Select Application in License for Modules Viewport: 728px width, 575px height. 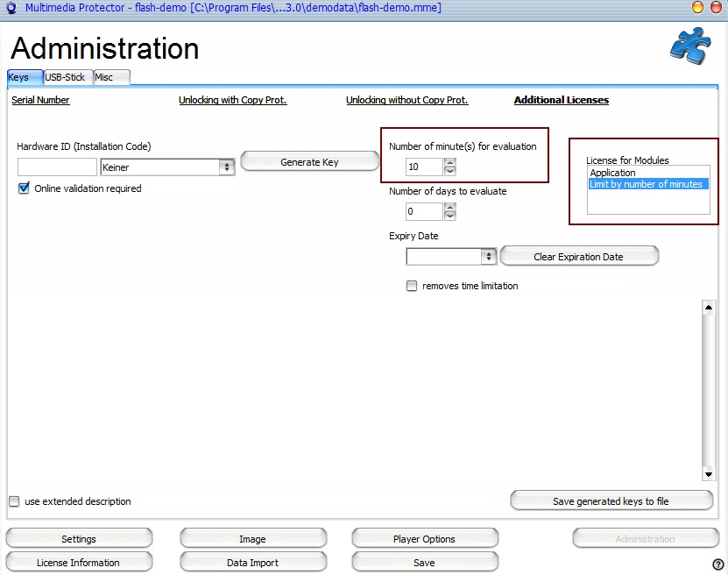tap(613, 173)
